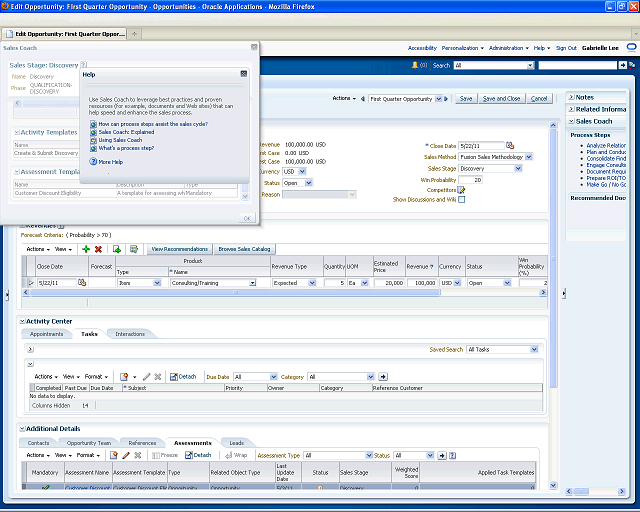Open the Sales Method dropdown

[x=529, y=157]
